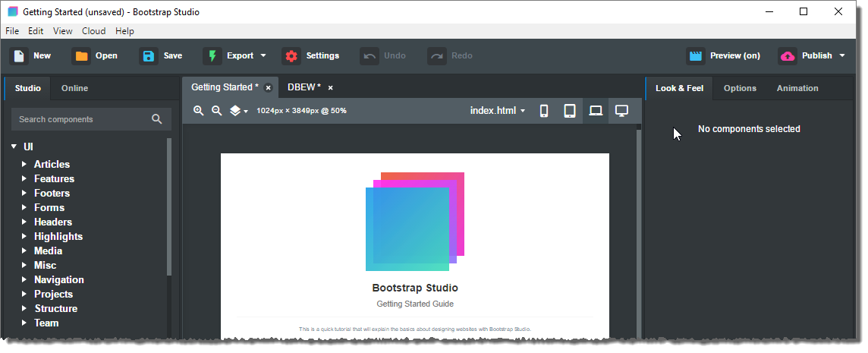
Task: Open Settings via gear icon
Action: (291, 56)
